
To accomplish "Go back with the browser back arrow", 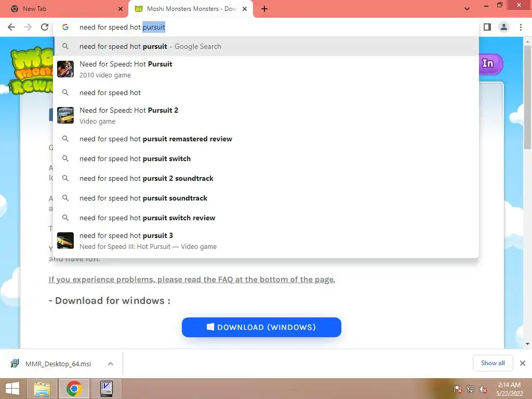I will 11,27.
